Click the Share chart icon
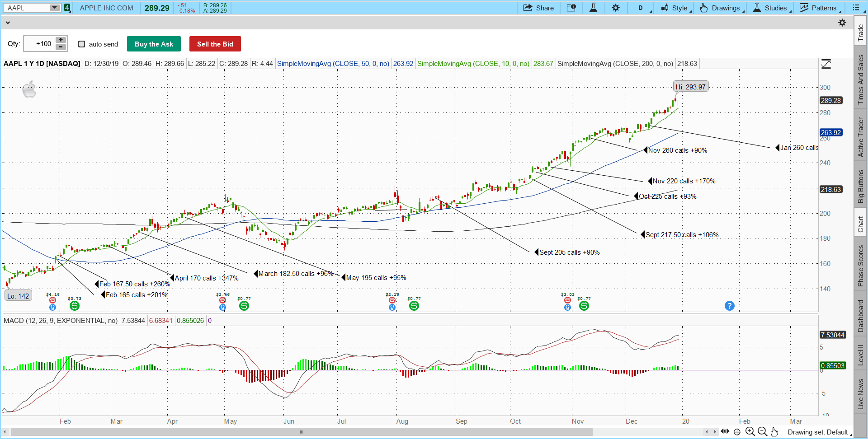The width and height of the screenshot is (868, 439). (x=538, y=8)
